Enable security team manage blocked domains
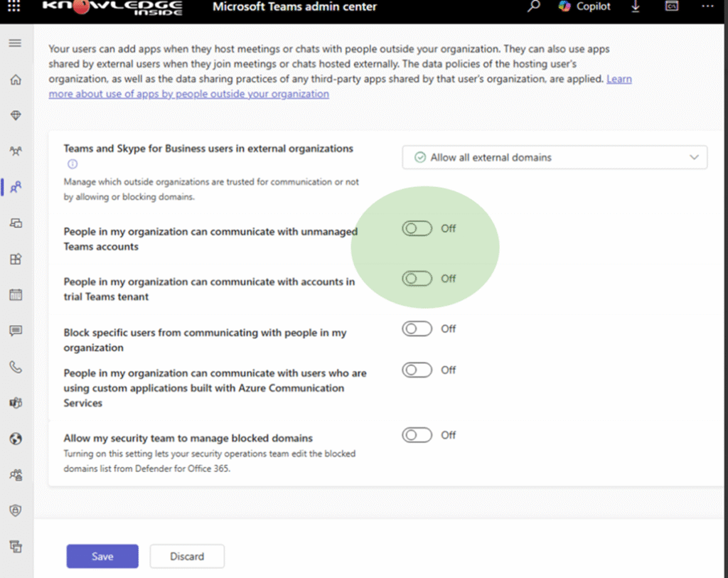Image resolution: width=728 pixels, height=578 pixels. pyautogui.click(x=417, y=435)
